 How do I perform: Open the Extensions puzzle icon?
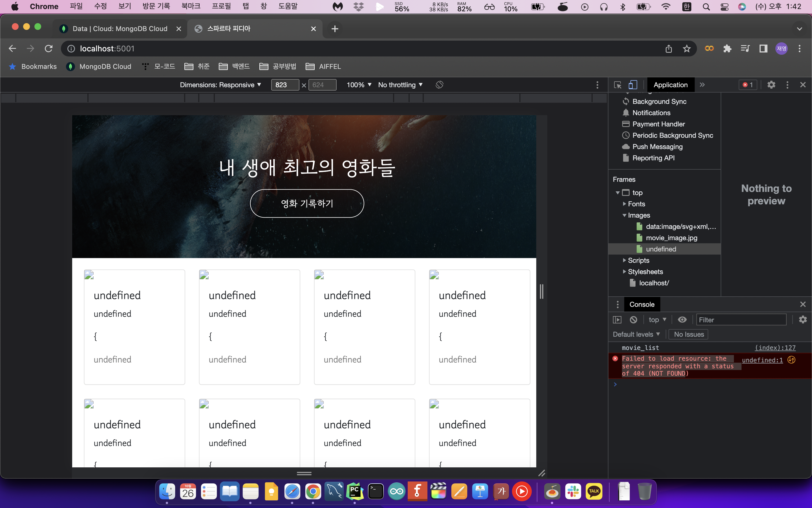(x=727, y=49)
